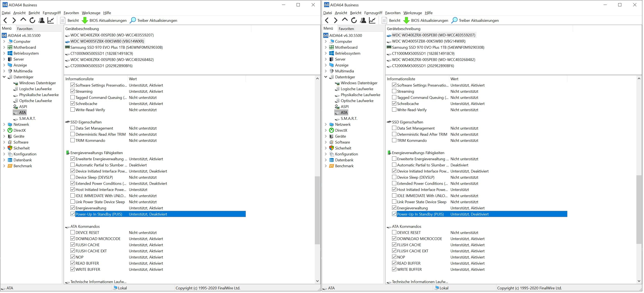Click Treiber Aktualisierungen in right window toolbar

pyautogui.click(x=475, y=21)
